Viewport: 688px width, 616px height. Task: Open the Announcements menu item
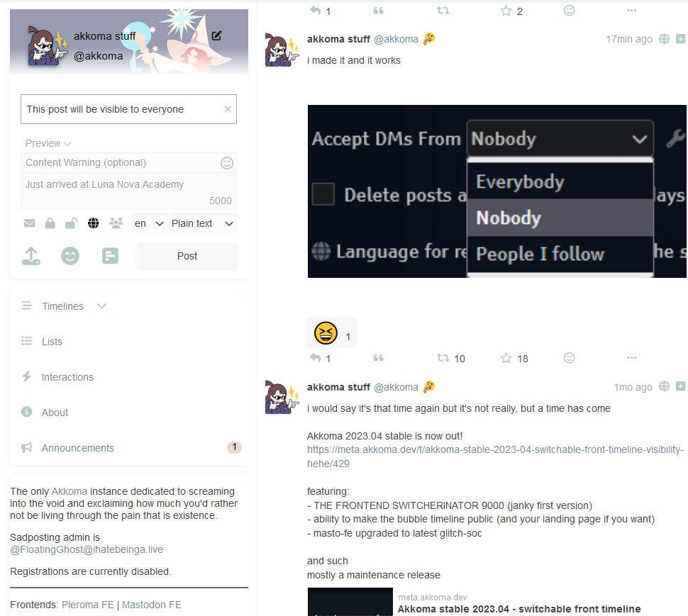point(77,447)
